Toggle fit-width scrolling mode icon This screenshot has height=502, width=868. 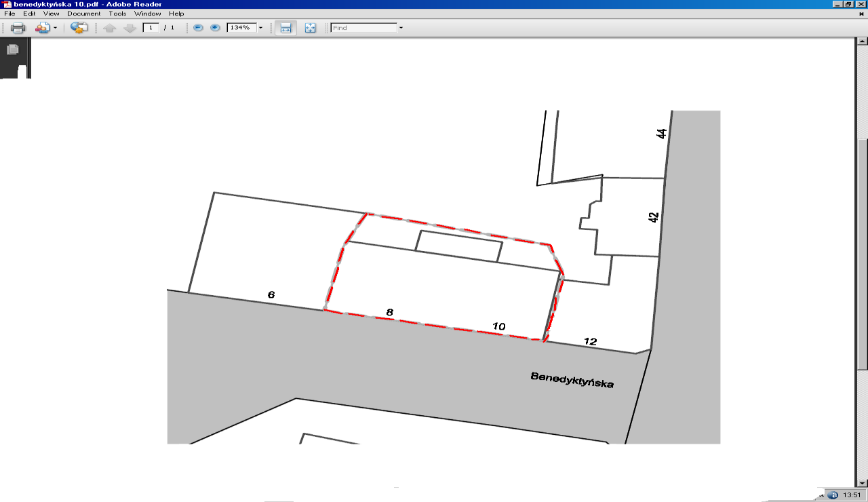point(285,28)
